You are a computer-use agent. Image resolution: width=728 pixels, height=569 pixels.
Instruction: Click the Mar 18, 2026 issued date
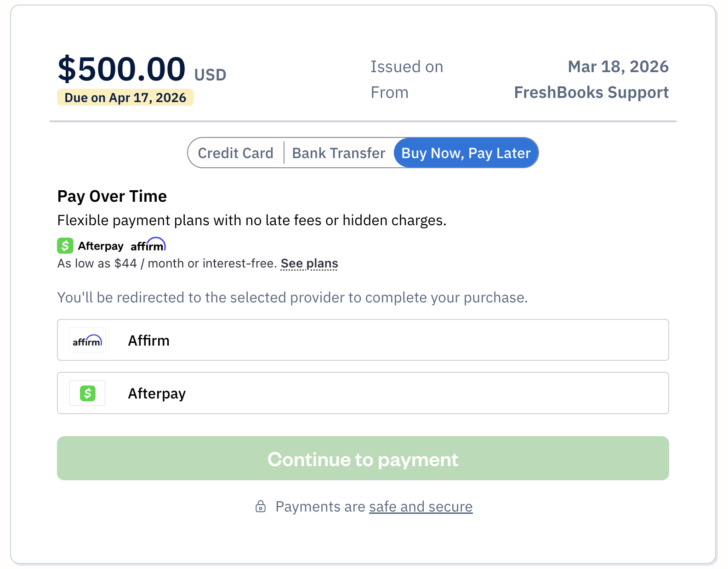click(618, 66)
